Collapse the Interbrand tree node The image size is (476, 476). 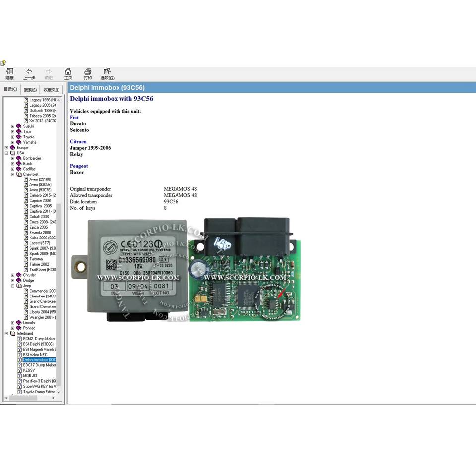coord(6,333)
